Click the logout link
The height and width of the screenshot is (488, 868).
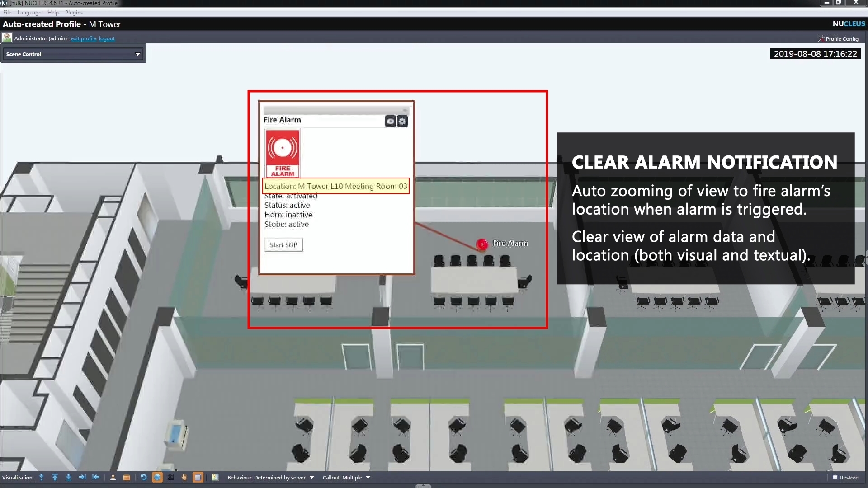[x=107, y=38]
